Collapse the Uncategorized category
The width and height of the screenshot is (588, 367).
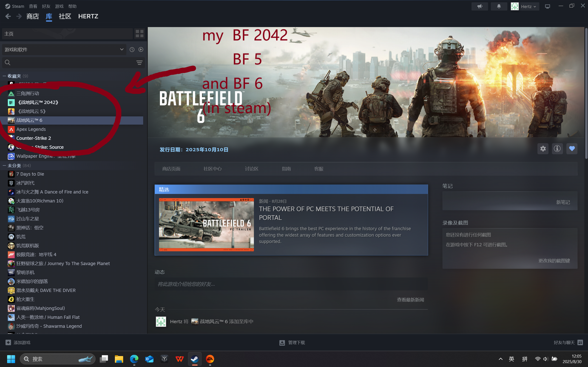coord(4,165)
